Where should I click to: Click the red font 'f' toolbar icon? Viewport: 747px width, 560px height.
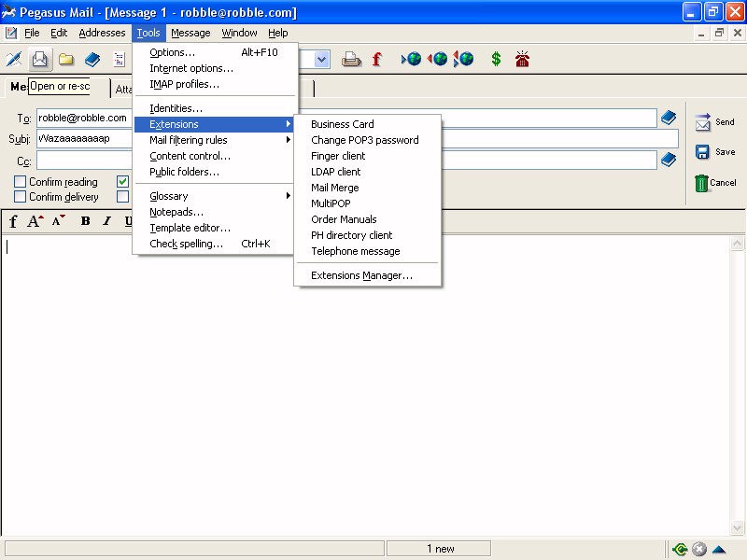coord(377,59)
